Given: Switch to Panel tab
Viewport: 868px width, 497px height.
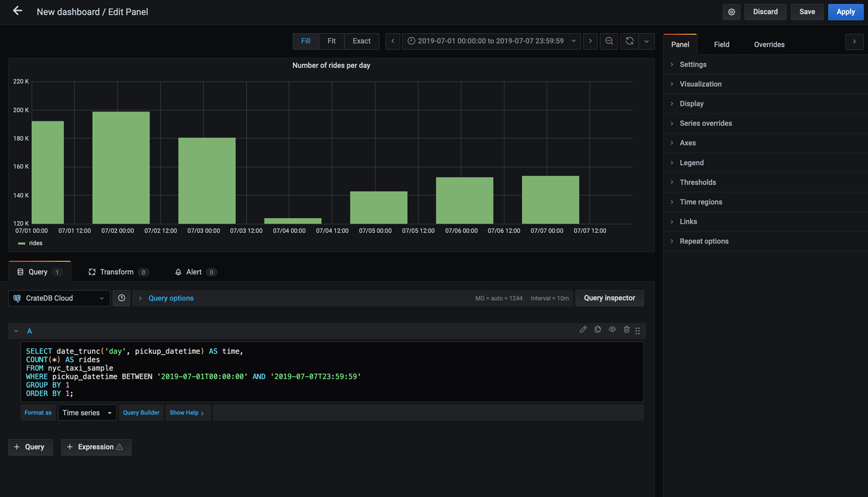Looking at the screenshot, I should click(x=680, y=44).
